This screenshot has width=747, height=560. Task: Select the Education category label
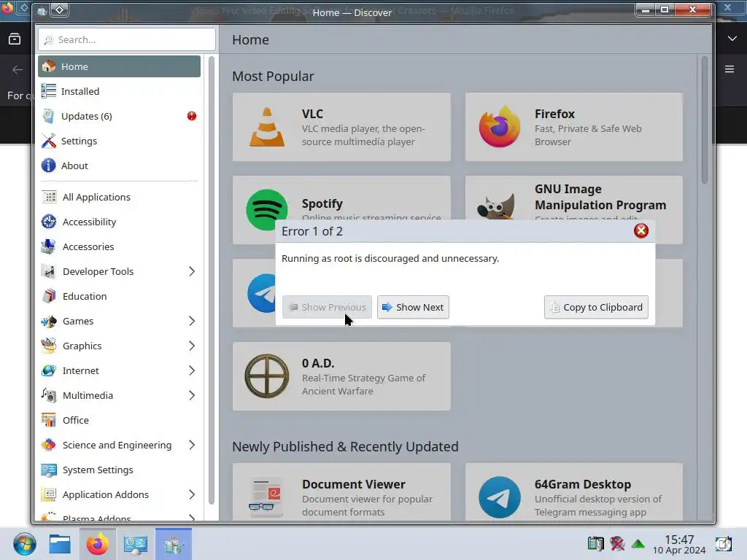pyautogui.click(x=85, y=296)
